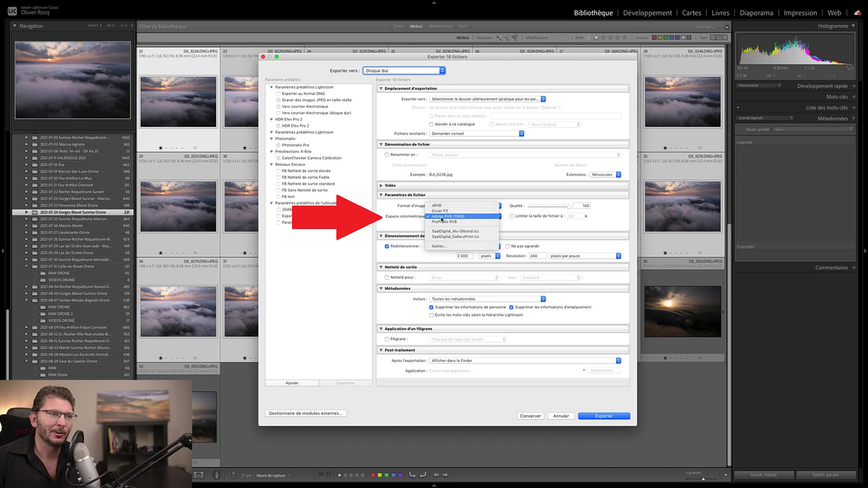Viewport: 868px width, 488px height.
Task: Open the Développement module
Action: (x=647, y=13)
